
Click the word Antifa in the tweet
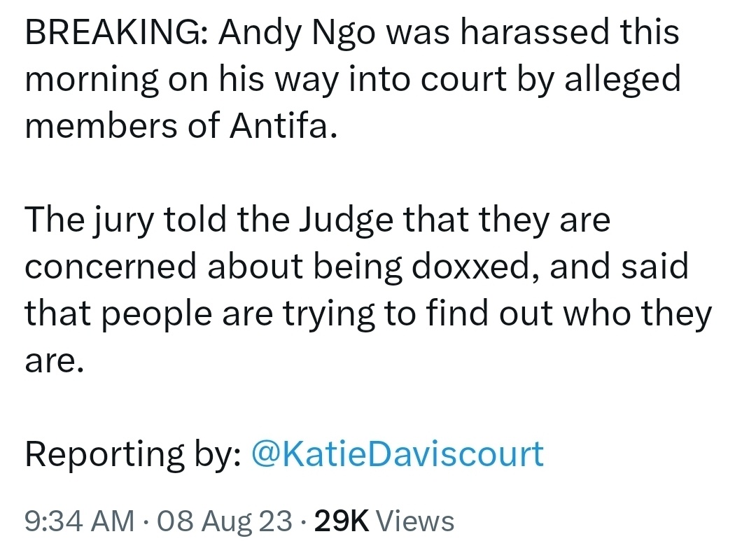pos(283,125)
